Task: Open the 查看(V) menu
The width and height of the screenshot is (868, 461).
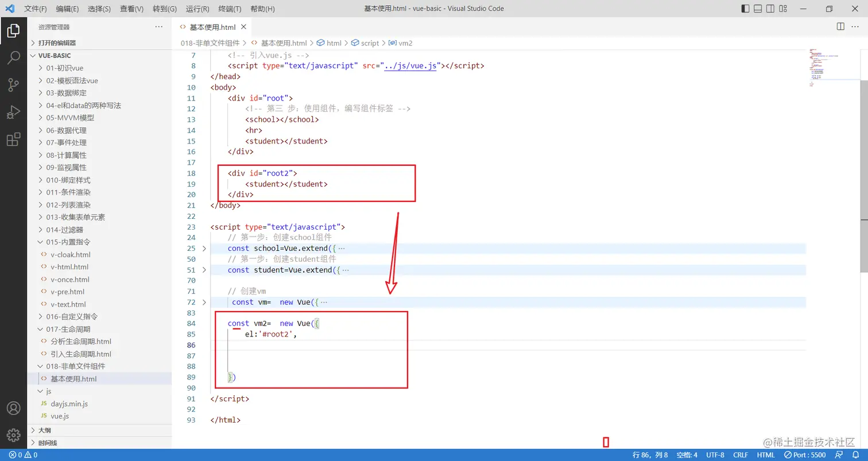Action: coord(132,9)
